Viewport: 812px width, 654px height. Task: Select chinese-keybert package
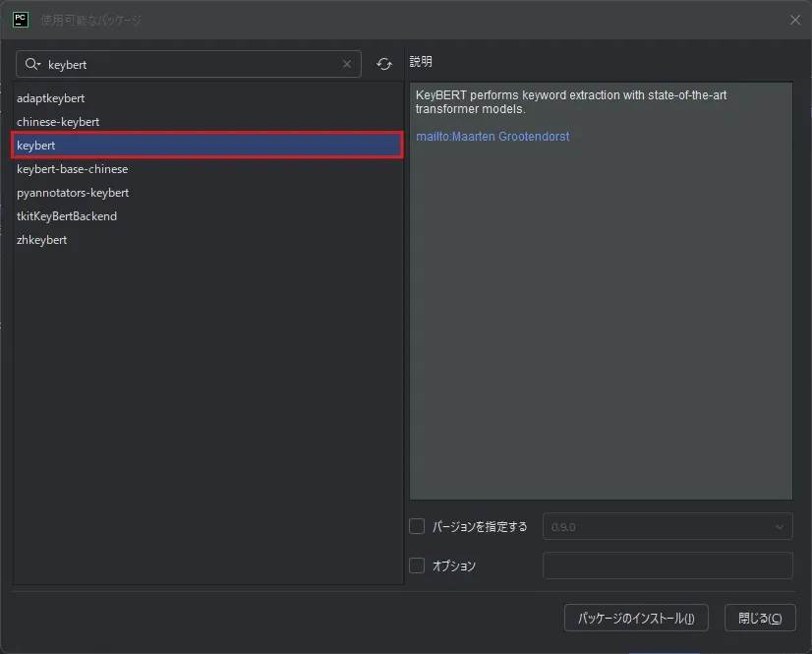tap(208, 122)
